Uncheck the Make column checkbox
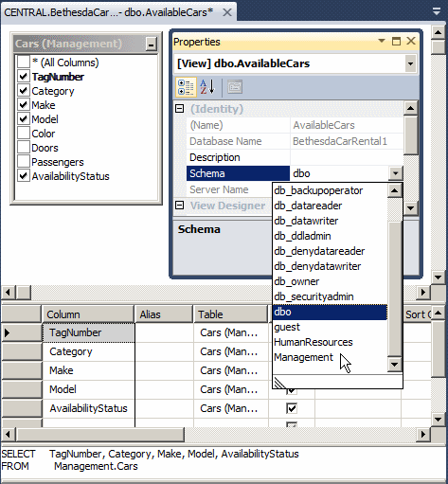This screenshot has height=484, width=448. coord(24,105)
